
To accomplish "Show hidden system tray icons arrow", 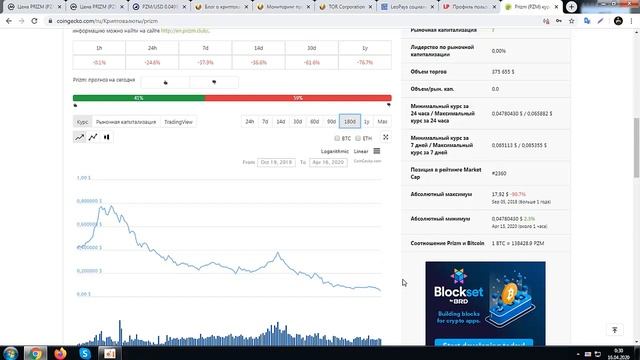I will (x=578, y=354).
